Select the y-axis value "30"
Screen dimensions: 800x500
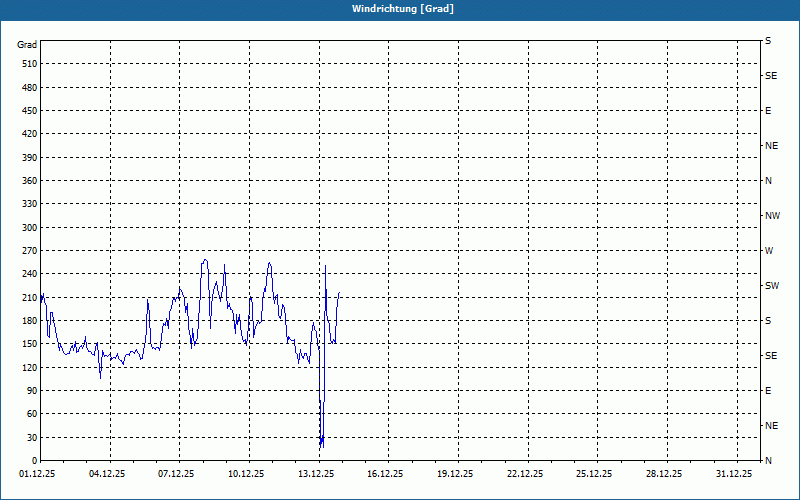(x=32, y=437)
